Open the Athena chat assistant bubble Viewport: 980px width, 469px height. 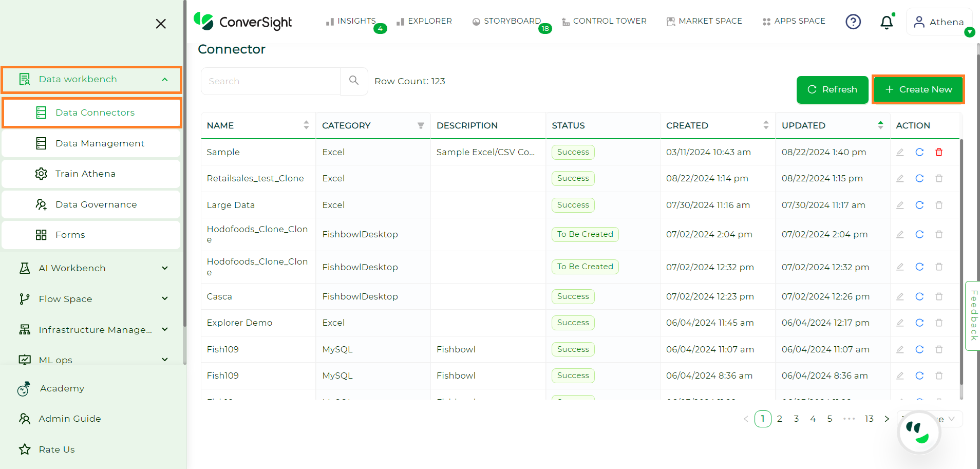[919, 433]
